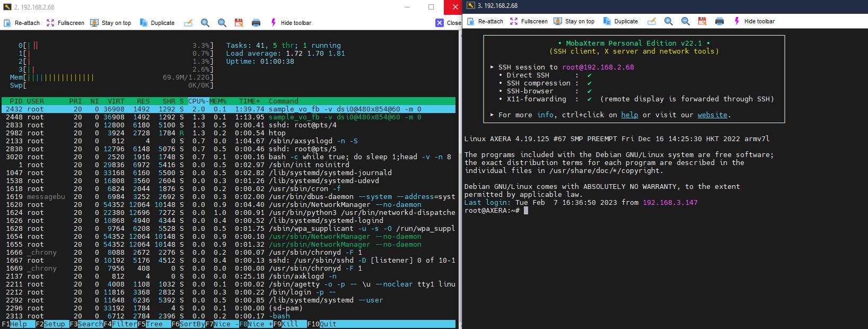
Task: Quit htop using F10 Quit
Action: click(x=322, y=324)
